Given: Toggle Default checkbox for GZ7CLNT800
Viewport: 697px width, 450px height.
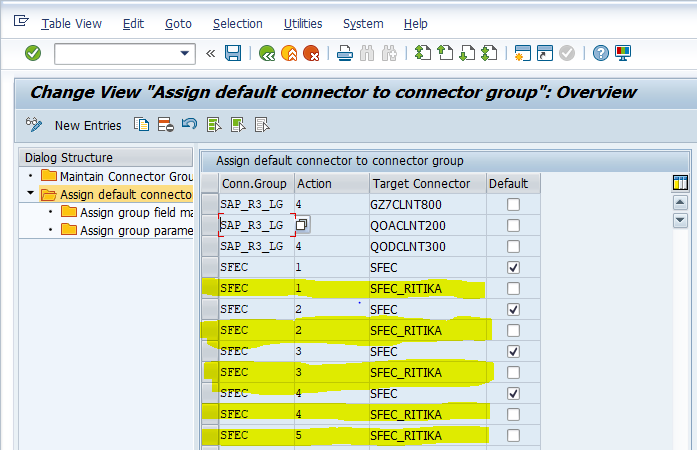Looking at the screenshot, I should pyautogui.click(x=513, y=205).
